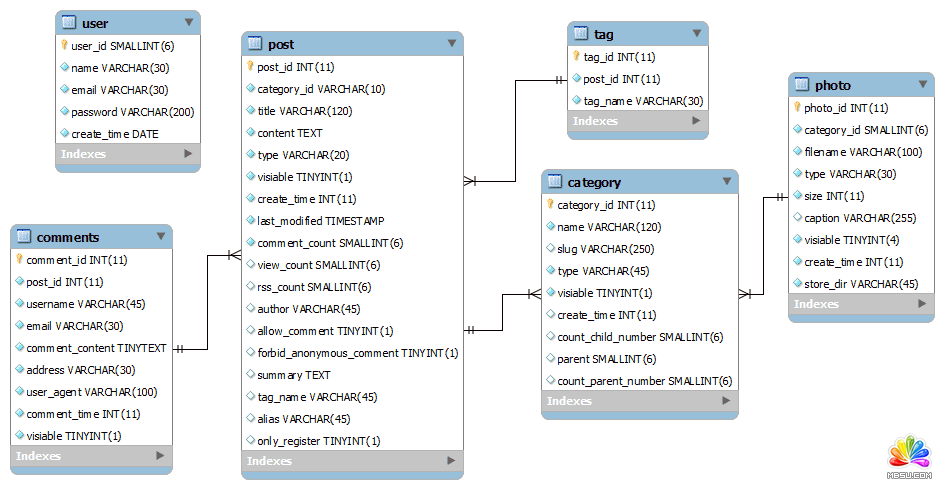Click the user table icon
944x489 pixels.
(68, 23)
